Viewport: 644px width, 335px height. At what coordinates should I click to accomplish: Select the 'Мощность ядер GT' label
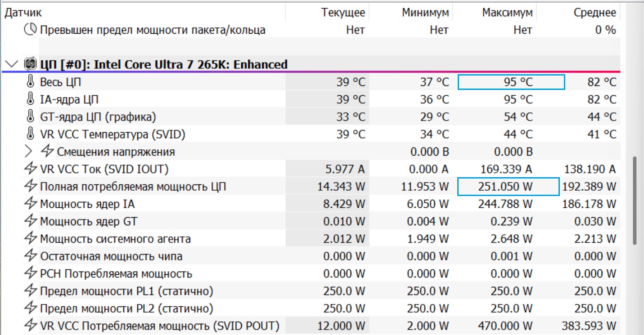[89, 221]
